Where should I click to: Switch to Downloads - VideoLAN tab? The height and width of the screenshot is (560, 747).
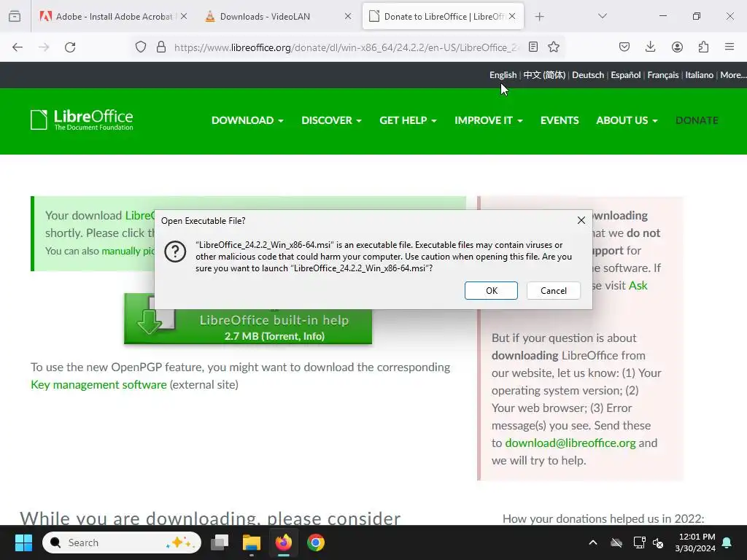click(x=278, y=16)
